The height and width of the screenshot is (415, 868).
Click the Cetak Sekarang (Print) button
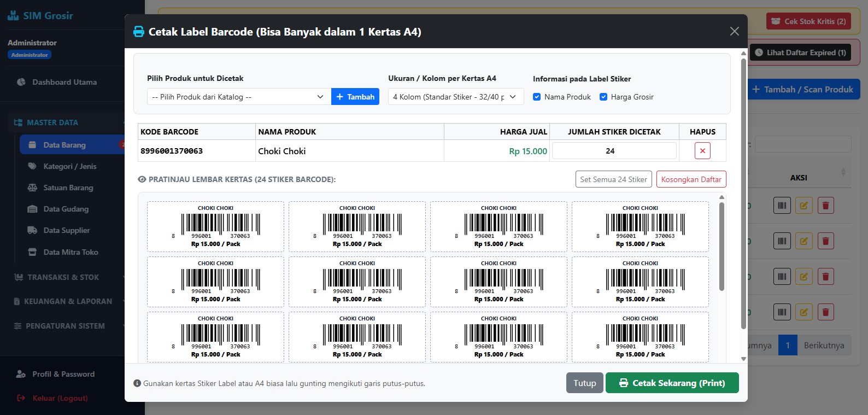click(672, 383)
